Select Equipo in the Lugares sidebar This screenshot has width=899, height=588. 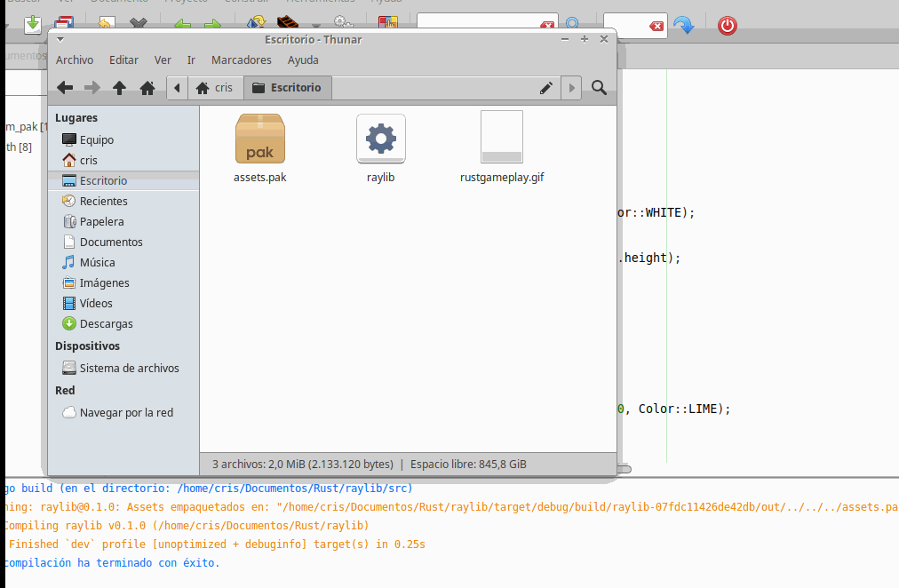point(123,139)
